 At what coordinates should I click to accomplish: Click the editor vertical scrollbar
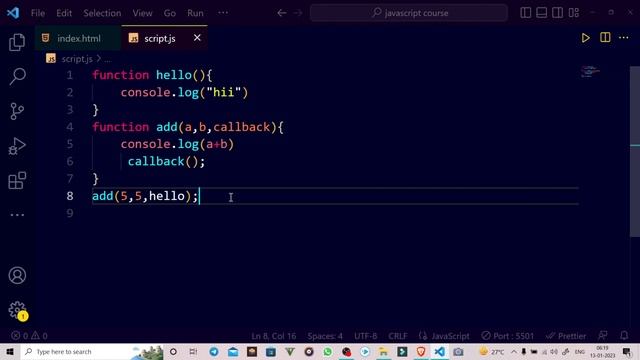pos(635,151)
